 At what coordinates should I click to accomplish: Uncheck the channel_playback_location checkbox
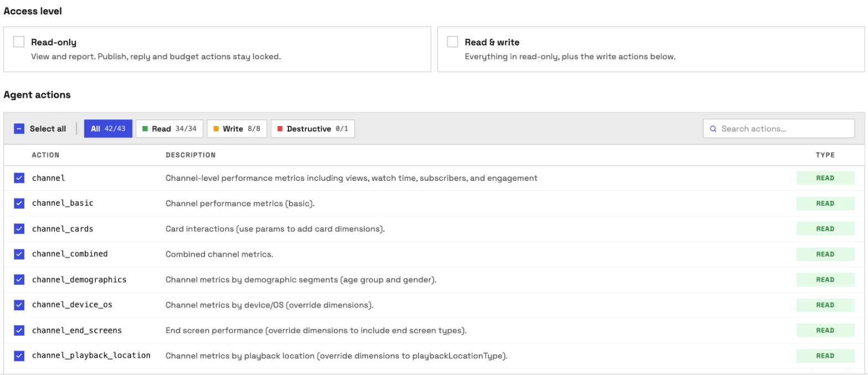(x=19, y=356)
